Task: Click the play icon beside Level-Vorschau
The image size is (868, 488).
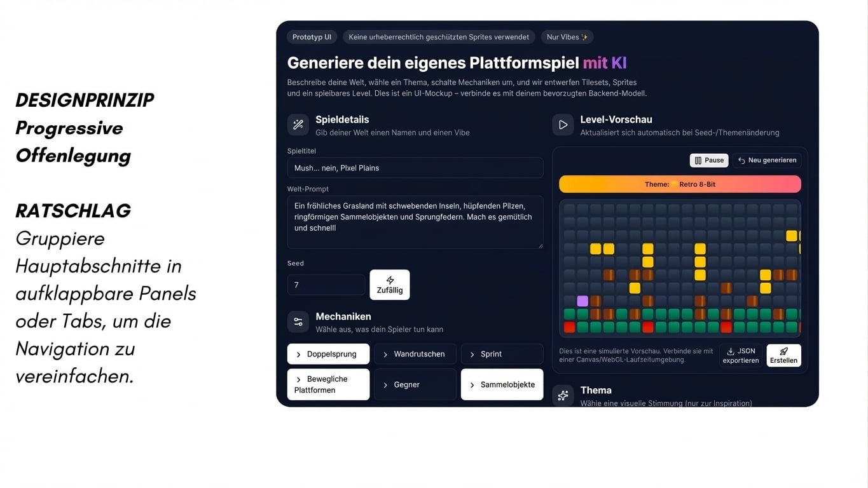Action: (563, 125)
